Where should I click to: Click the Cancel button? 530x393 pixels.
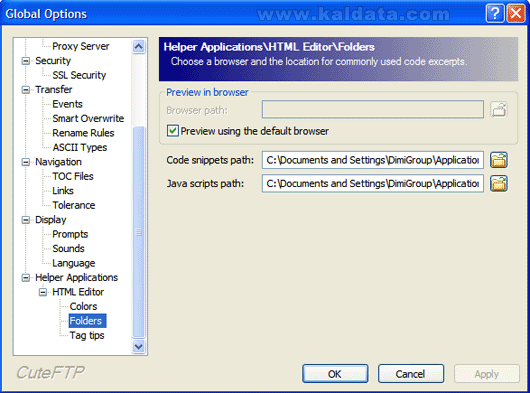411,374
